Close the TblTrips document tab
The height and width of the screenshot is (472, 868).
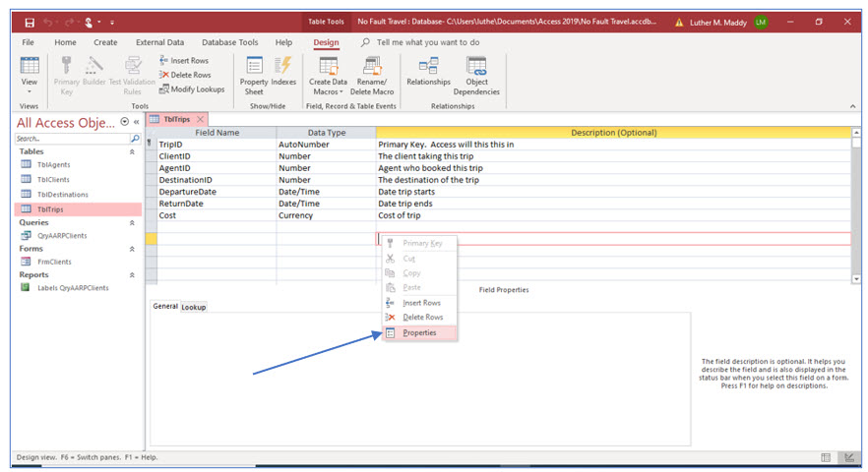201,119
